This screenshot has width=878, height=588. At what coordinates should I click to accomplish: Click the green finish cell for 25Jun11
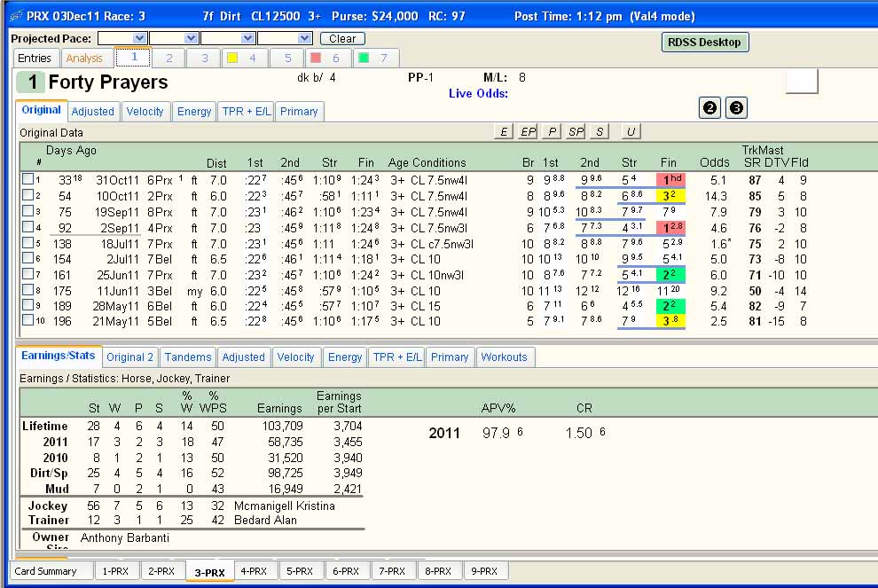670,275
